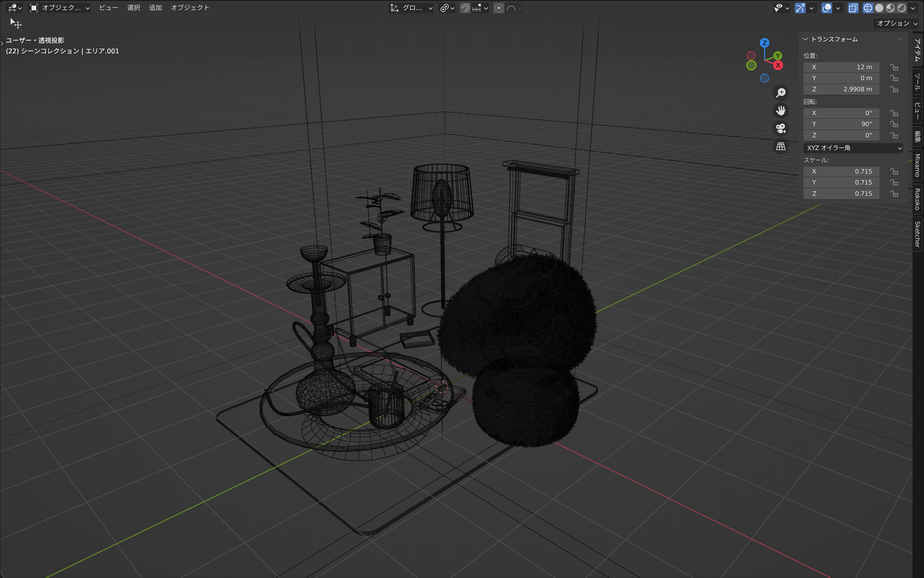
Task: Switch to solid viewport shading
Action: click(879, 8)
